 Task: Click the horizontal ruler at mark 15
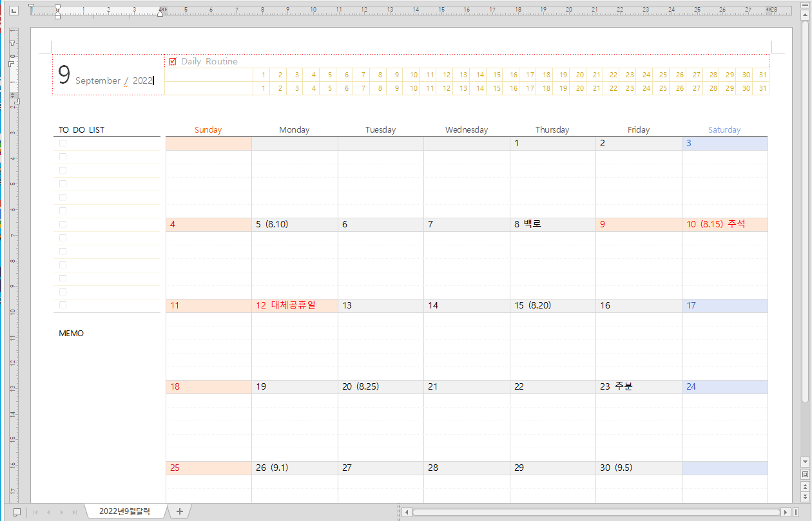pos(441,10)
